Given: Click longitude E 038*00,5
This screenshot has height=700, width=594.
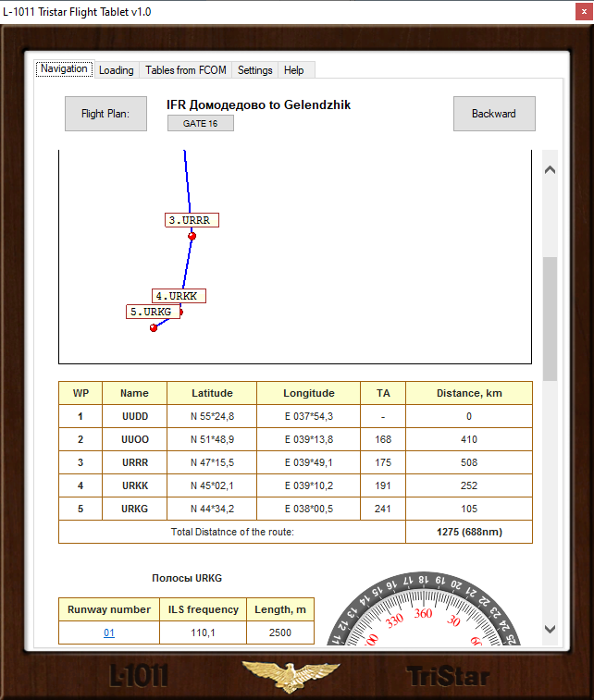Looking at the screenshot, I should [309, 509].
